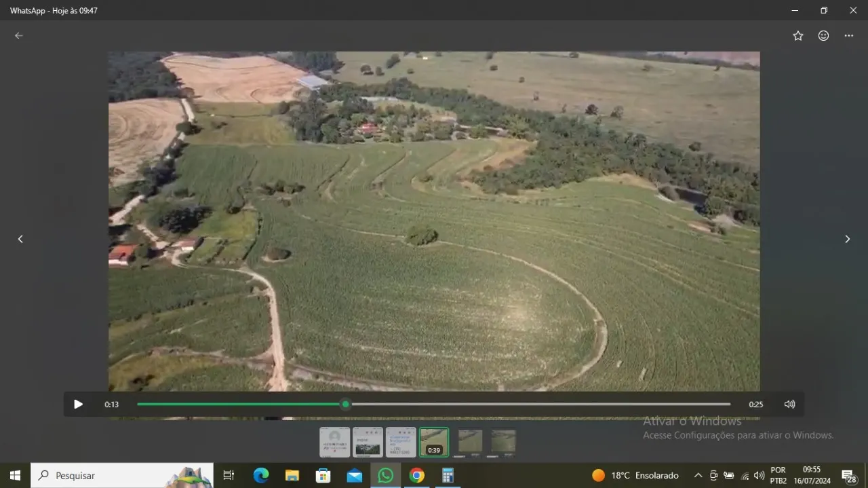Open the Calculator taskbar icon
The width and height of the screenshot is (868, 488).
click(448, 476)
